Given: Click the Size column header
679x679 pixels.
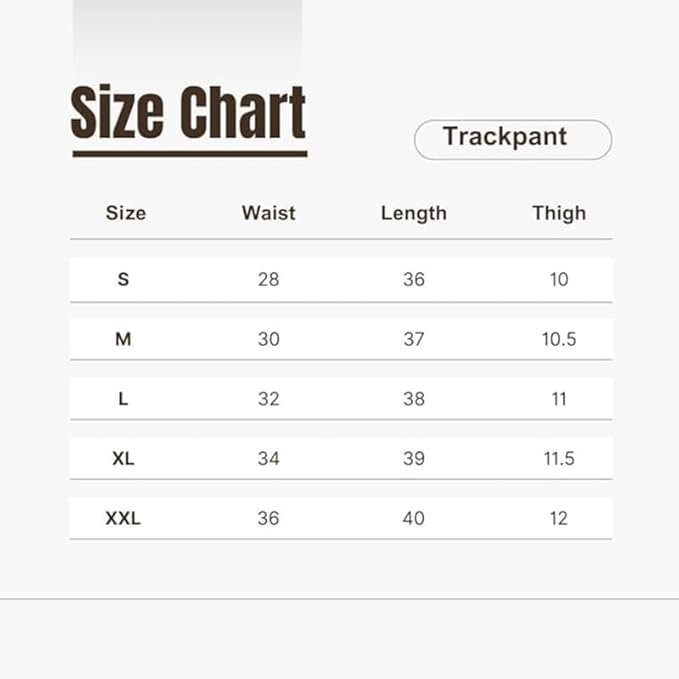Looking at the screenshot, I should tap(126, 213).
